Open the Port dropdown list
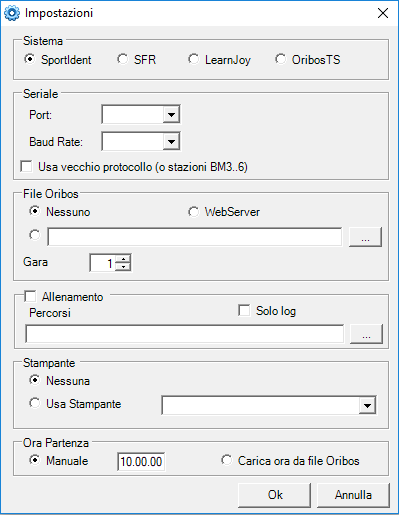 click(x=171, y=115)
